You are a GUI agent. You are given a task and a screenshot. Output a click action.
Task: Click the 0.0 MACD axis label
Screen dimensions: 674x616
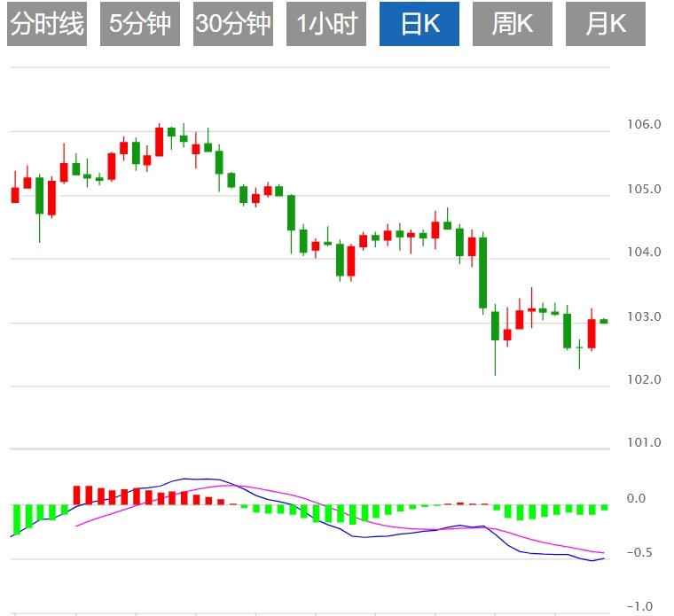pos(636,499)
